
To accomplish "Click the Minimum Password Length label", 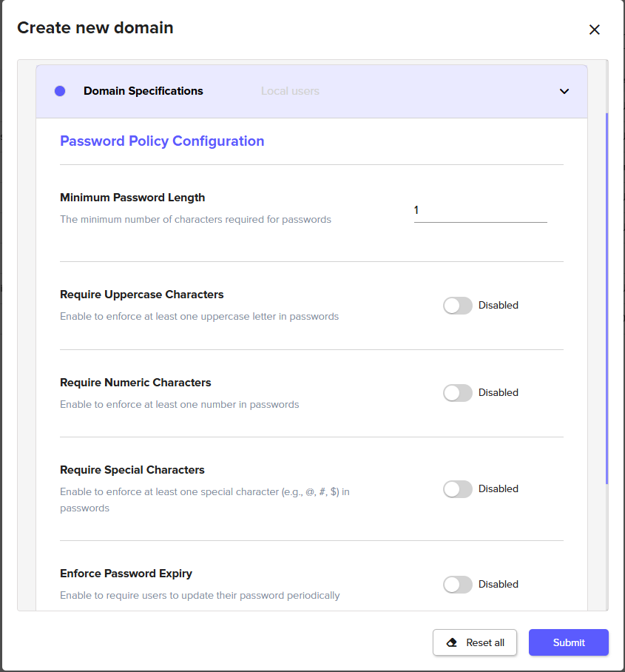I will [132, 198].
